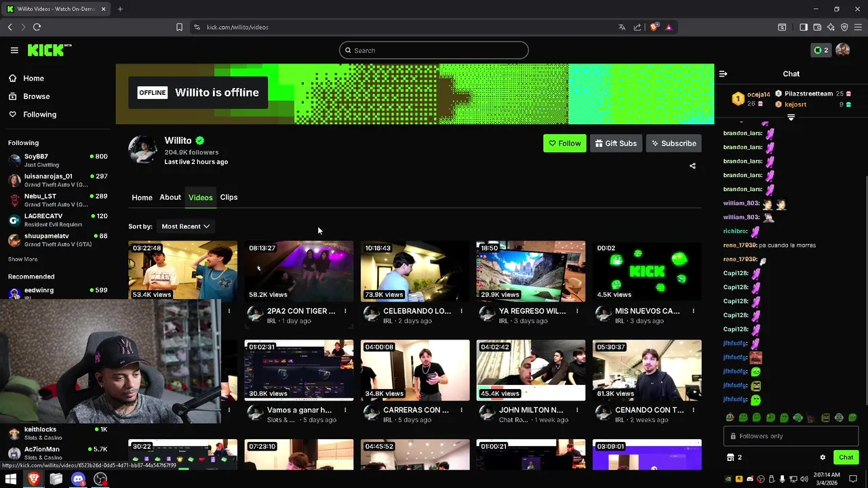Switch to the Home channel tab

tap(142, 197)
